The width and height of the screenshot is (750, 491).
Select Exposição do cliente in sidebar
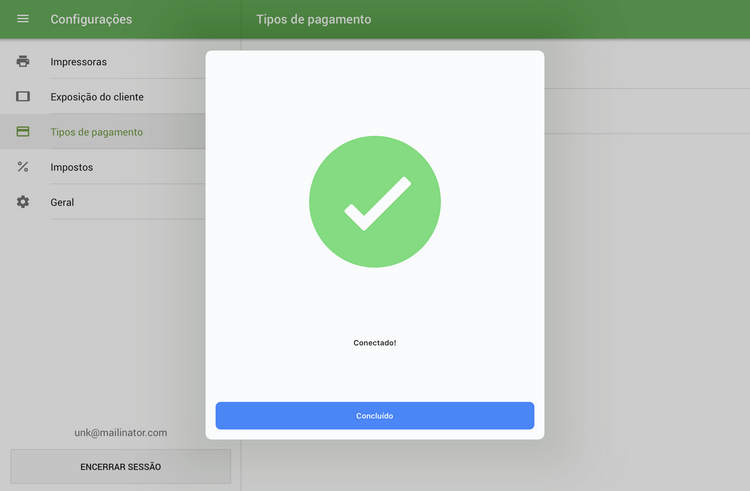[97, 97]
